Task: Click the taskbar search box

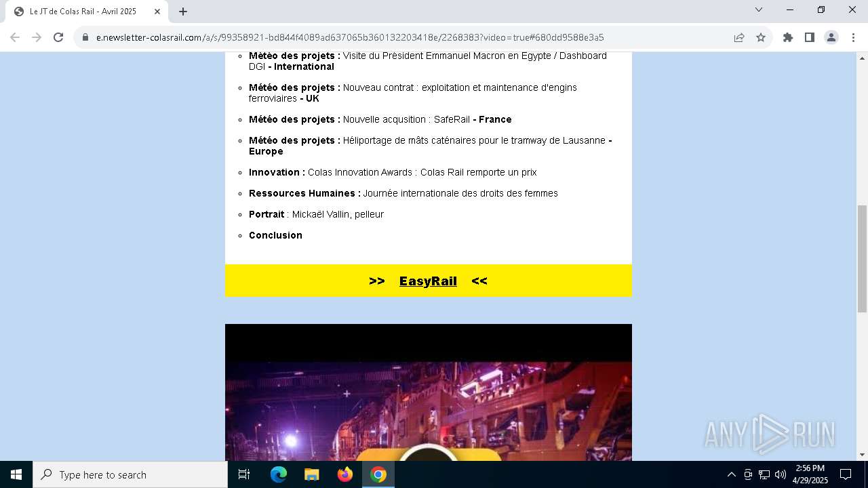Action: (130, 474)
